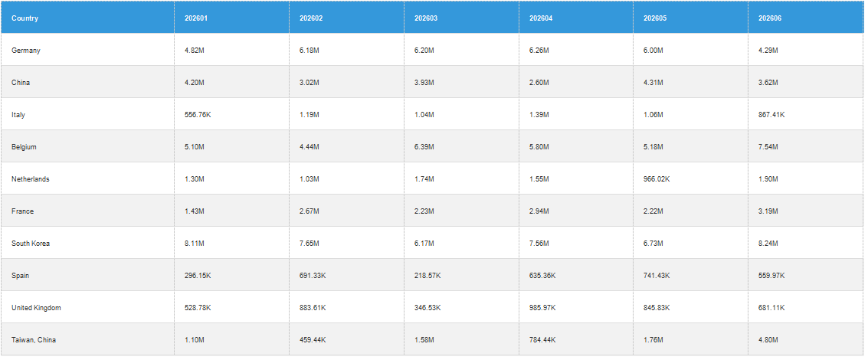Click the 202603 column header
Viewport: 868px width, 360px height.
pyautogui.click(x=426, y=18)
